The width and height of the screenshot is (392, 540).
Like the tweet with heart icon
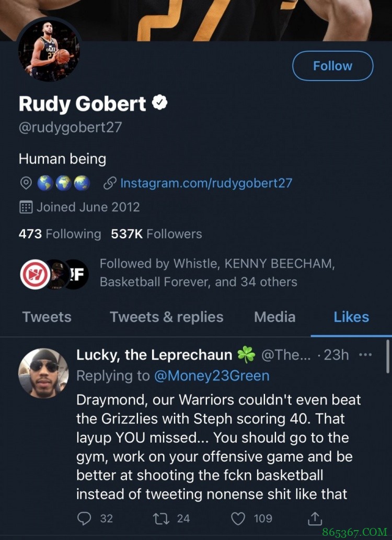pos(238,518)
